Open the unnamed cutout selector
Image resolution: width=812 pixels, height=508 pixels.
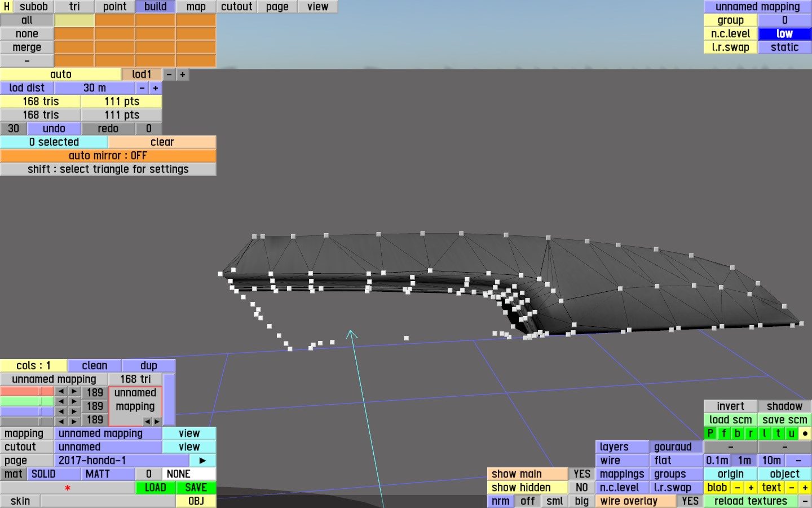click(108, 447)
